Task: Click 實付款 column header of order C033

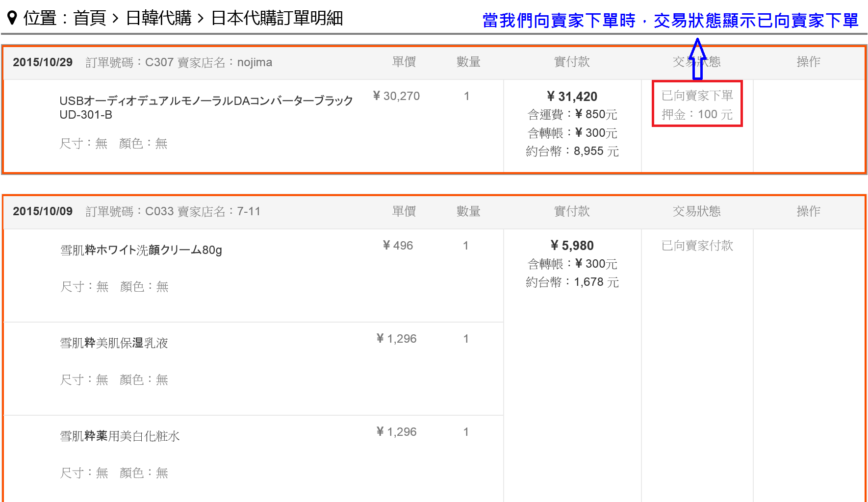Action: click(x=572, y=211)
